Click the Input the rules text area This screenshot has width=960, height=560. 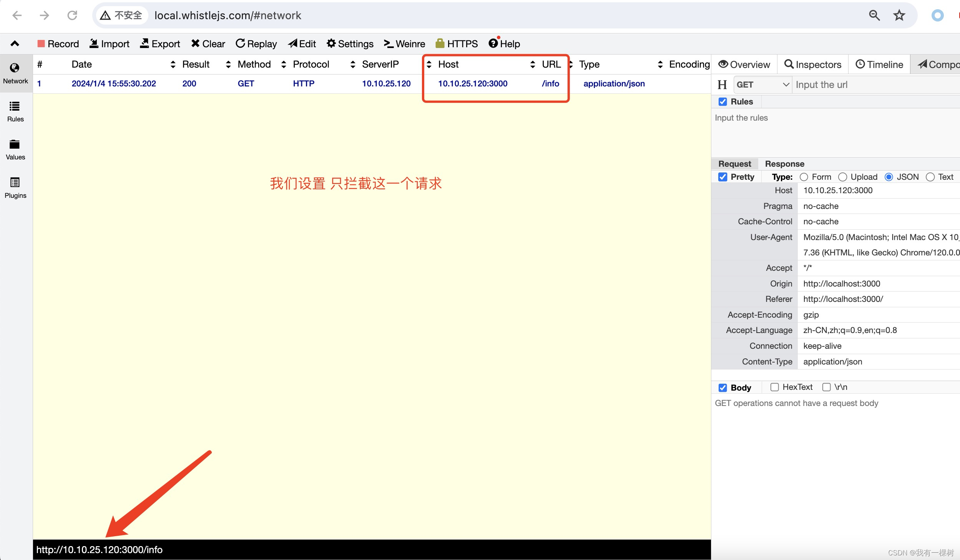pyautogui.click(x=836, y=133)
